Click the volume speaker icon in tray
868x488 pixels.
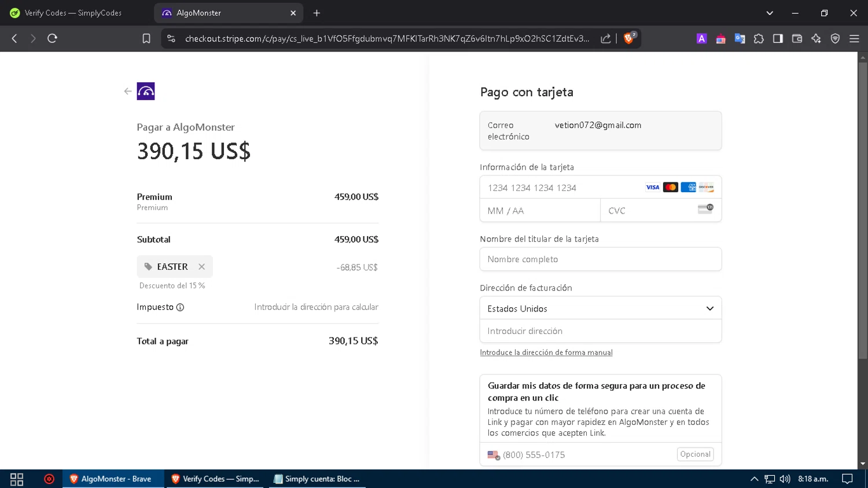click(x=785, y=479)
